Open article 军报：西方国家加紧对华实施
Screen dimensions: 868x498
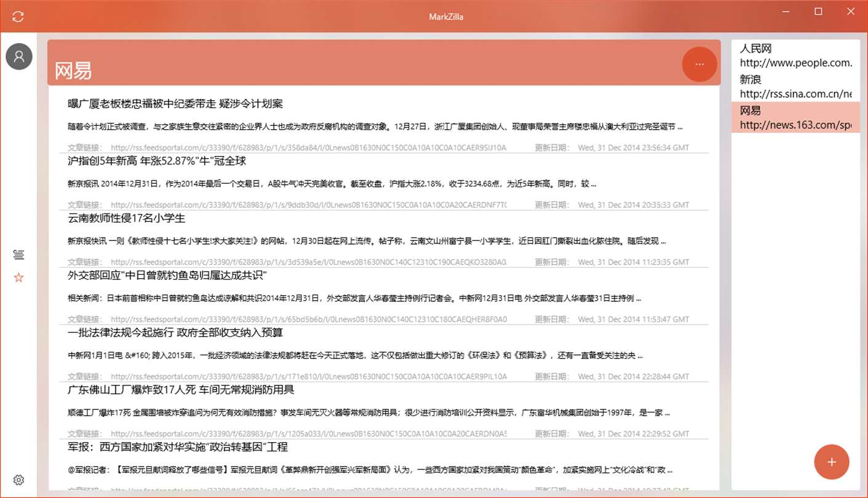point(178,447)
